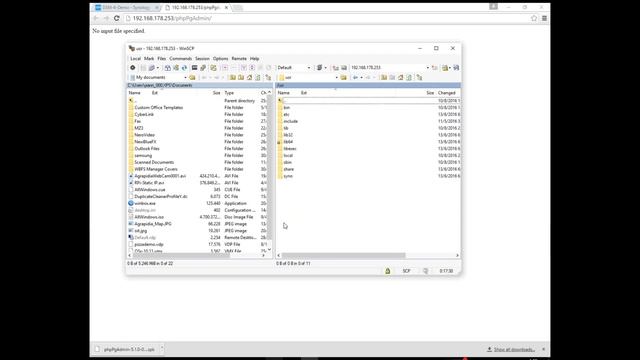Select the Scanned Documents folder
Screen dimensions: 640x360
[x=154, y=162]
